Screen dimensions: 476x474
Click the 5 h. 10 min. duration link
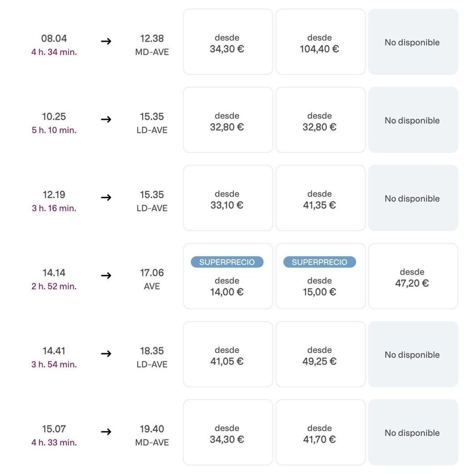54,130
